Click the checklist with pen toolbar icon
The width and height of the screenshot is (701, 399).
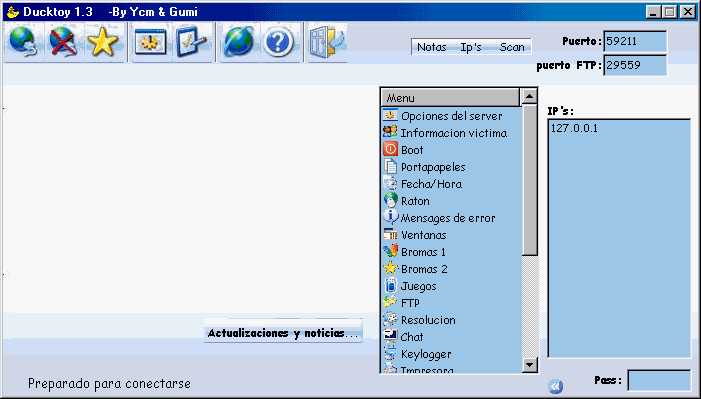pyautogui.click(x=192, y=42)
